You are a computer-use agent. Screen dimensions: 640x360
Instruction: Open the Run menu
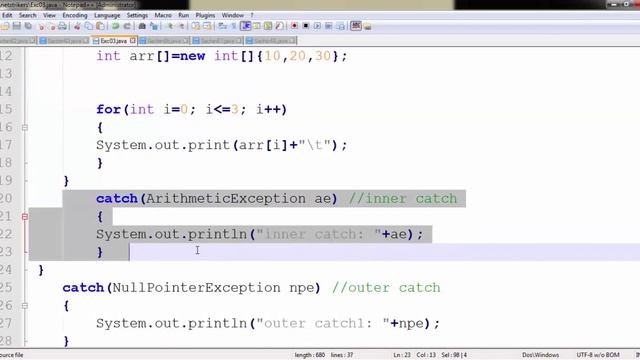point(183,15)
